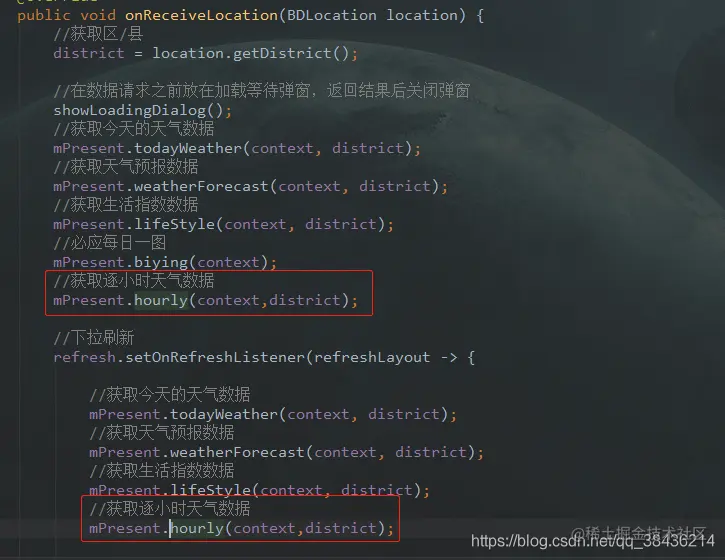Click the first mPresent.lifeStyle call
725x560 pixels.
(x=223, y=224)
